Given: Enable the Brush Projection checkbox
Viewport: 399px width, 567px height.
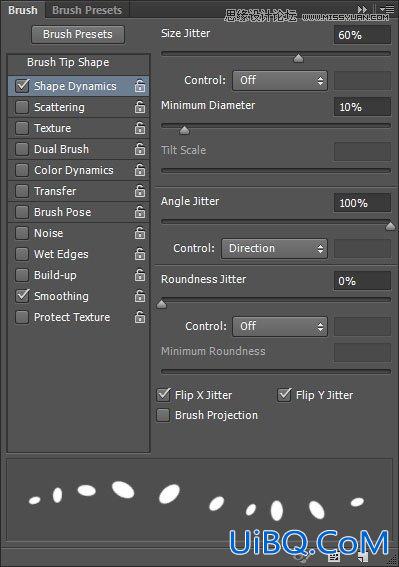Looking at the screenshot, I should [163, 415].
